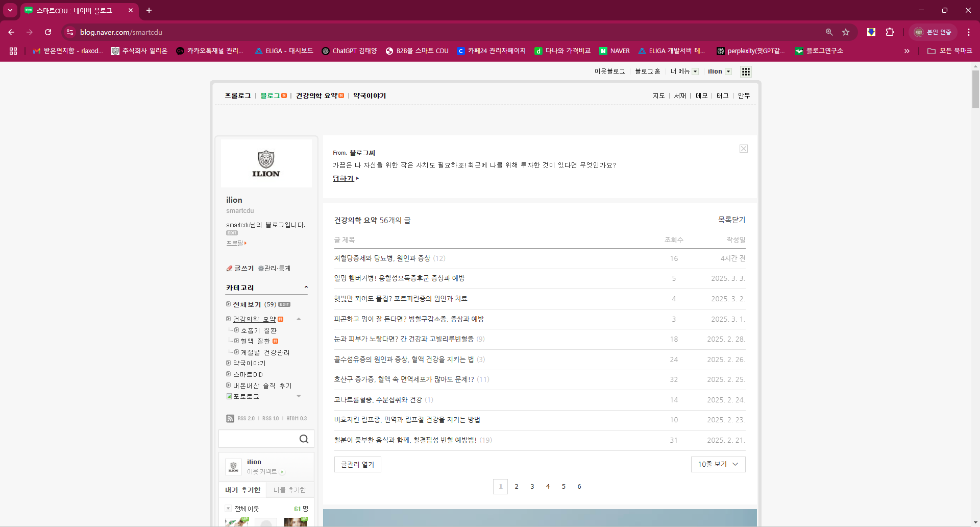Go to page 3 of the post list
The width and height of the screenshot is (980, 527).
tap(532, 487)
